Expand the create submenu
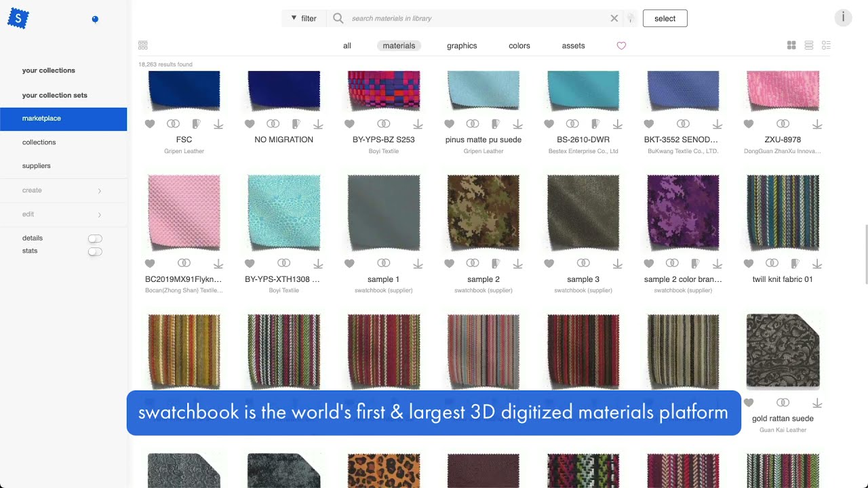Viewport: 868px width, 488px height. [64, 190]
